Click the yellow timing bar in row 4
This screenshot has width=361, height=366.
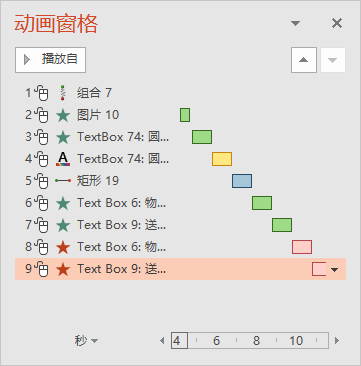pos(222,159)
